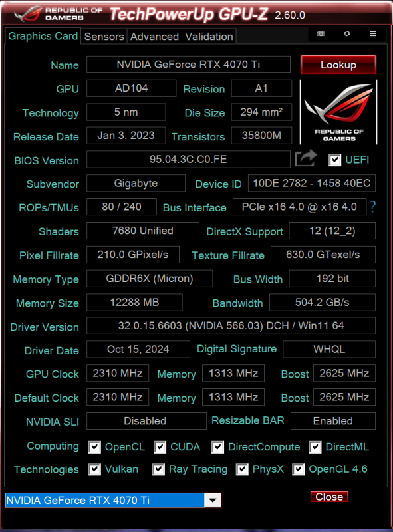Click the BIOS export share arrow icon
The width and height of the screenshot is (393, 532).
click(x=306, y=158)
